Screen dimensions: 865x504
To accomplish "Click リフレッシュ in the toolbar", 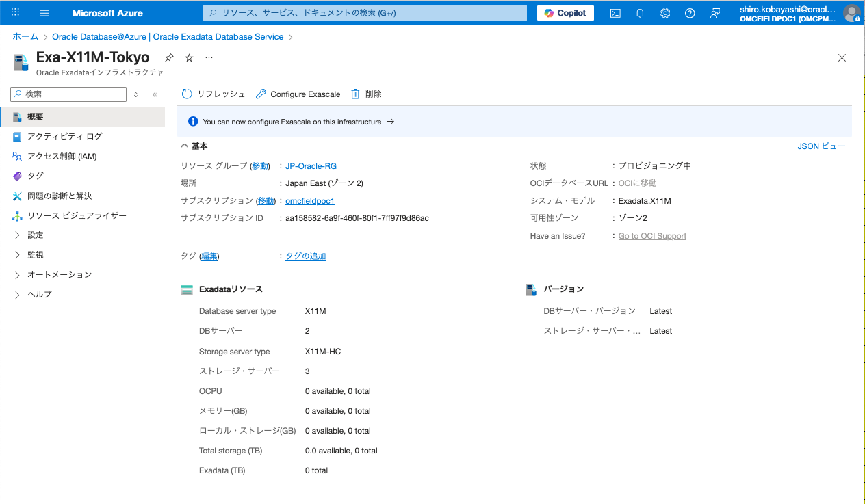I will [x=213, y=94].
